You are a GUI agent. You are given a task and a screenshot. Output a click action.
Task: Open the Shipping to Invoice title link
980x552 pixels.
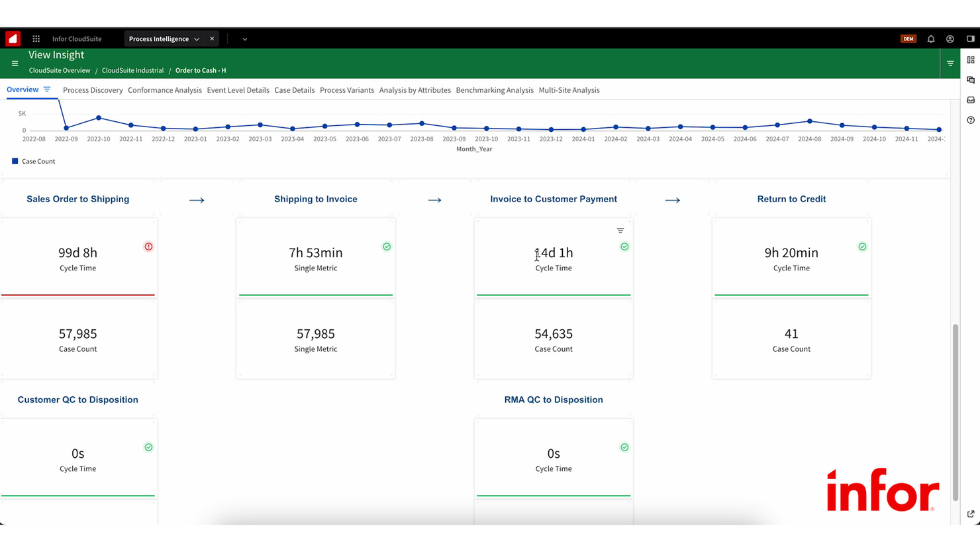(x=315, y=199)
